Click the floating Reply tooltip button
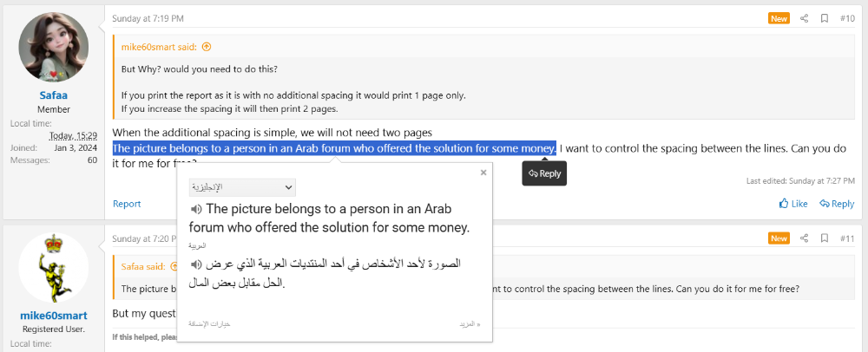 544,173
